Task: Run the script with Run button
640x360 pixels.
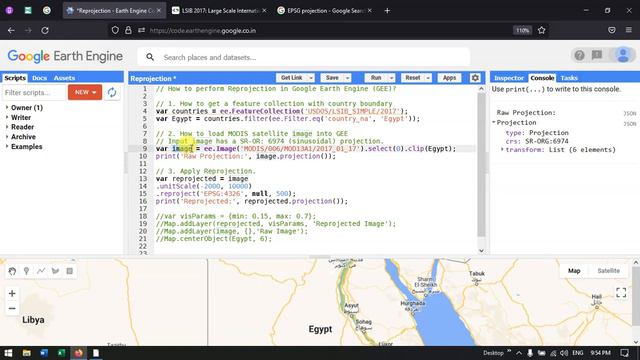Action: (x=376, y=78)
